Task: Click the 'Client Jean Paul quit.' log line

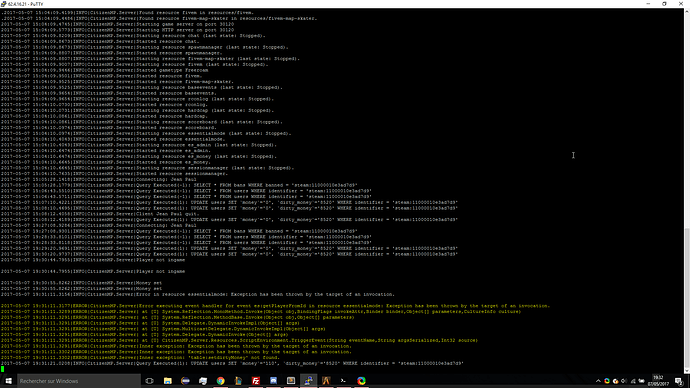Action: click(100, 214)
